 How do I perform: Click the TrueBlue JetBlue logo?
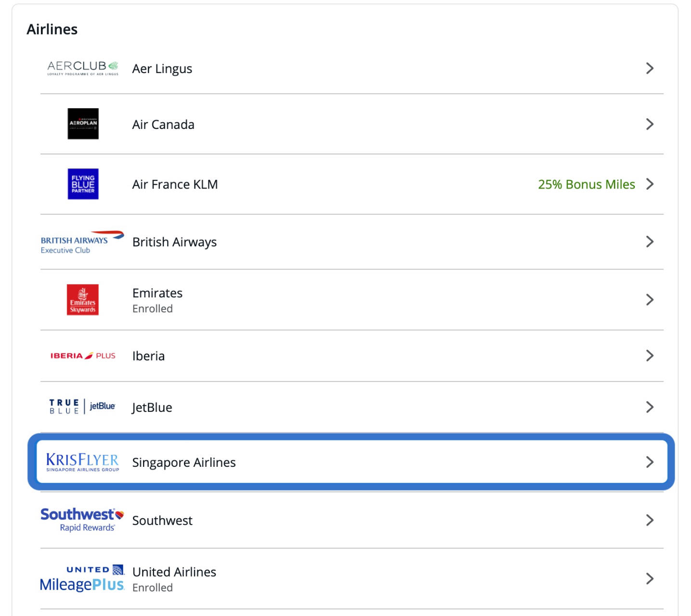click(82, 407)
